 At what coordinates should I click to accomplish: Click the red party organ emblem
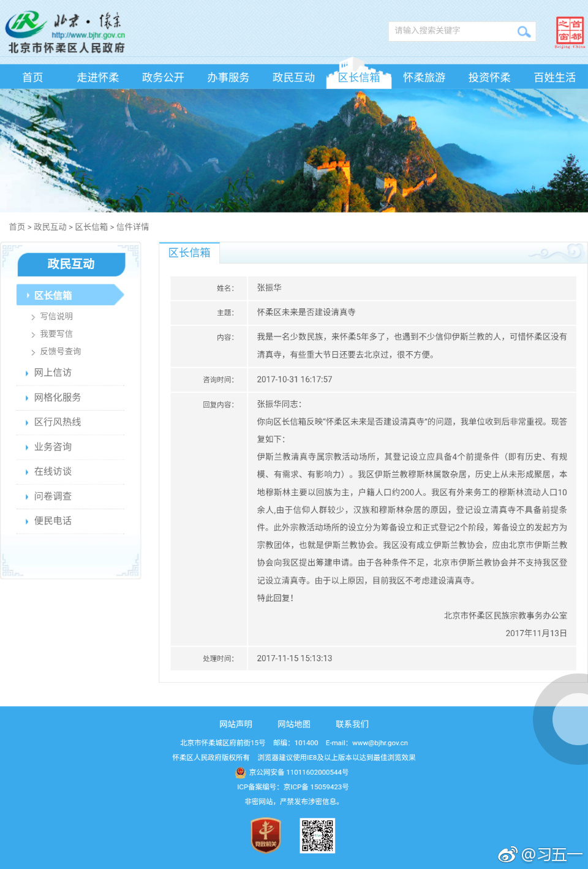(265, 835)
